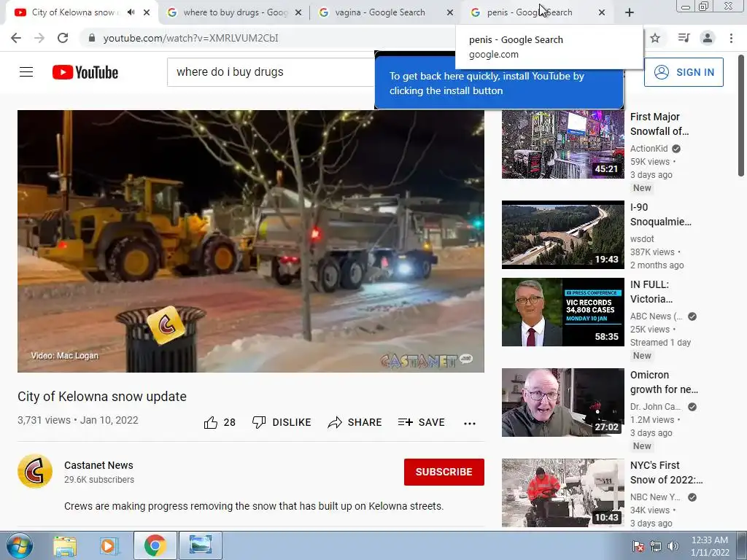Open Action Center flag tray icon

point(638,546)
